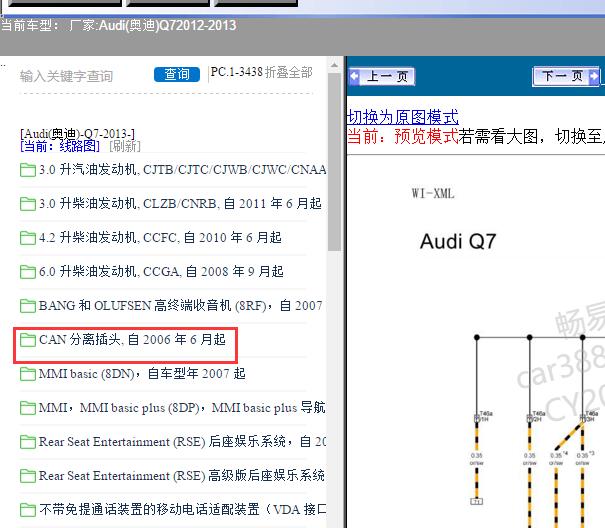Select 不带免提通话装置的移动电话适配装置 entry
This screenshot has width=605, height=528.
point(183,509)
